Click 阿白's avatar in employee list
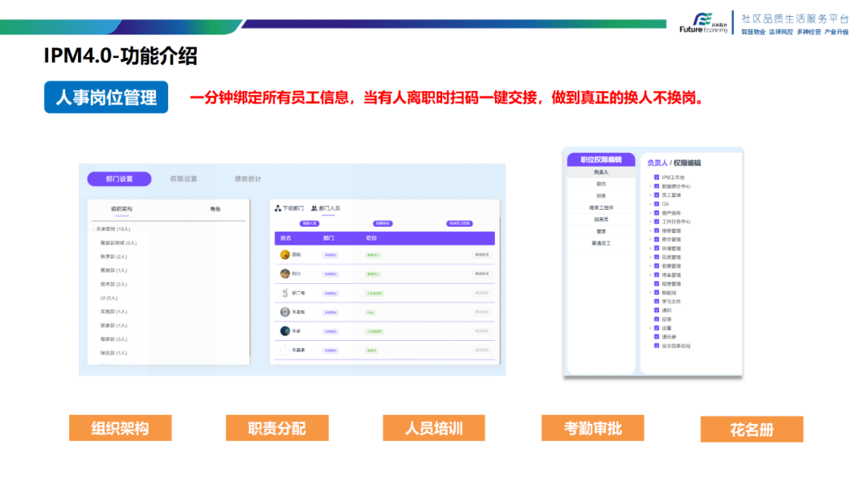The height and width of the screenshot is (489, 868). (x=285, y=273)
